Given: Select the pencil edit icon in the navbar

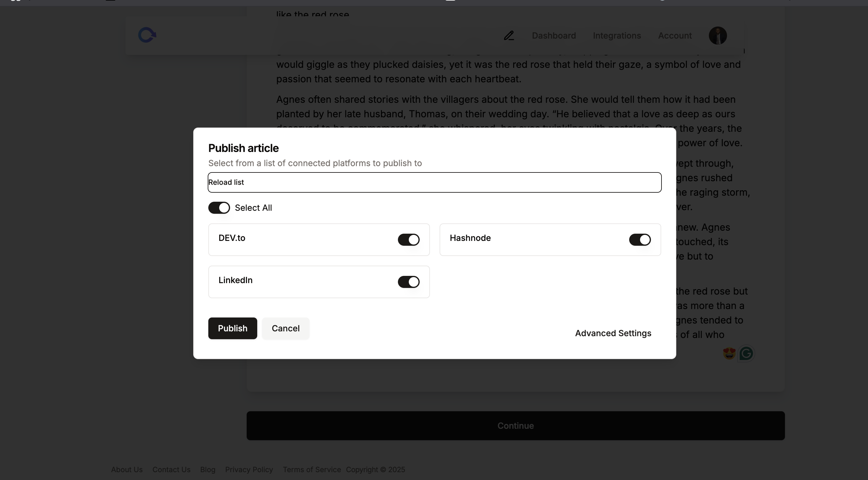Looking at the screenshot, I should [x=509, y=35].
